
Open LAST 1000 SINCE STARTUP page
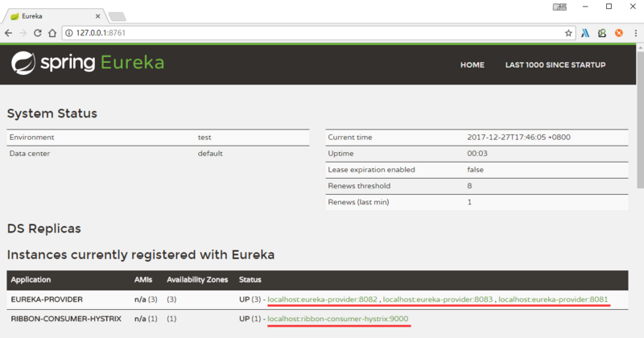click(555, 65)
